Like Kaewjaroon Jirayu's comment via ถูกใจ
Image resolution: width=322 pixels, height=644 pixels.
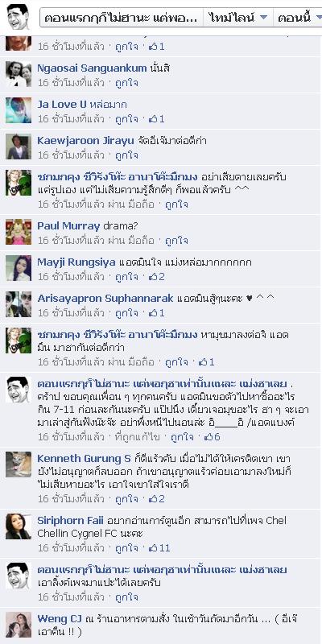126,155
